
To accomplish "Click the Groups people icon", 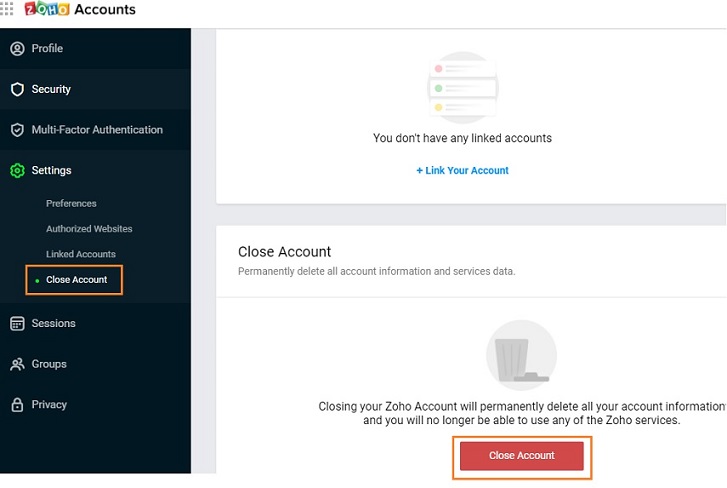I will (17, 365).
